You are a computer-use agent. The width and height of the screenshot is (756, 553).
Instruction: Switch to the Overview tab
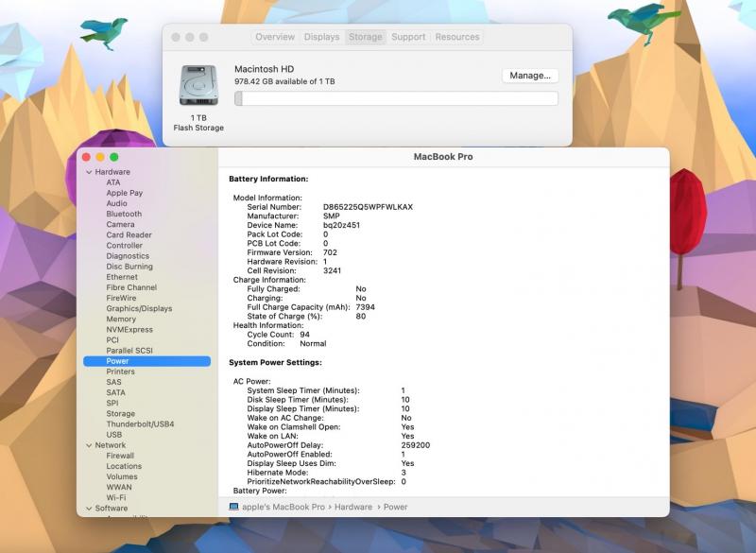point(275,37)
